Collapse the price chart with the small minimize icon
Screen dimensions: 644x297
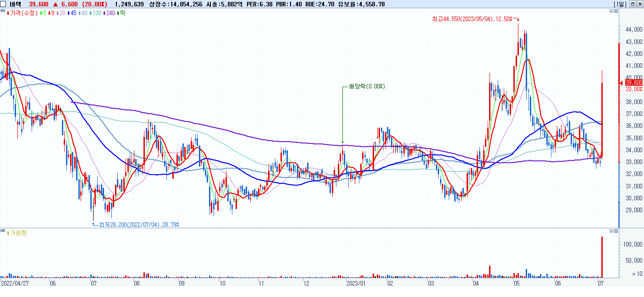611,11
